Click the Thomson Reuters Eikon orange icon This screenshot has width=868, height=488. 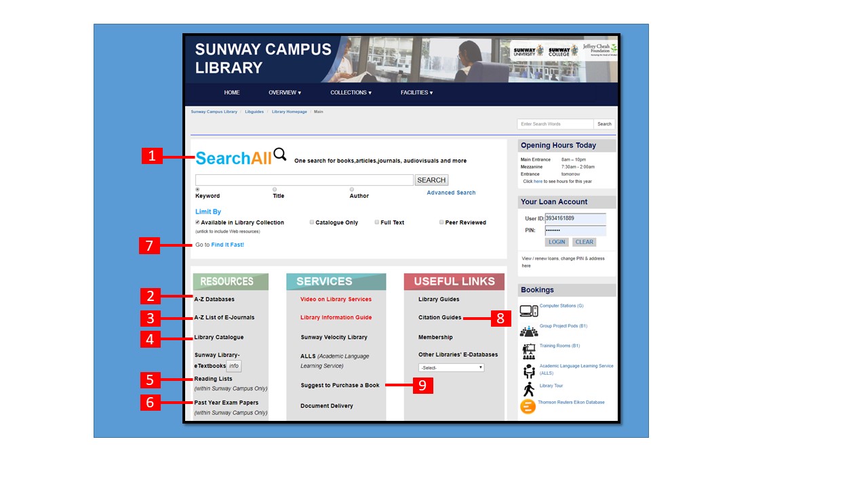click(x=528, y=407)
